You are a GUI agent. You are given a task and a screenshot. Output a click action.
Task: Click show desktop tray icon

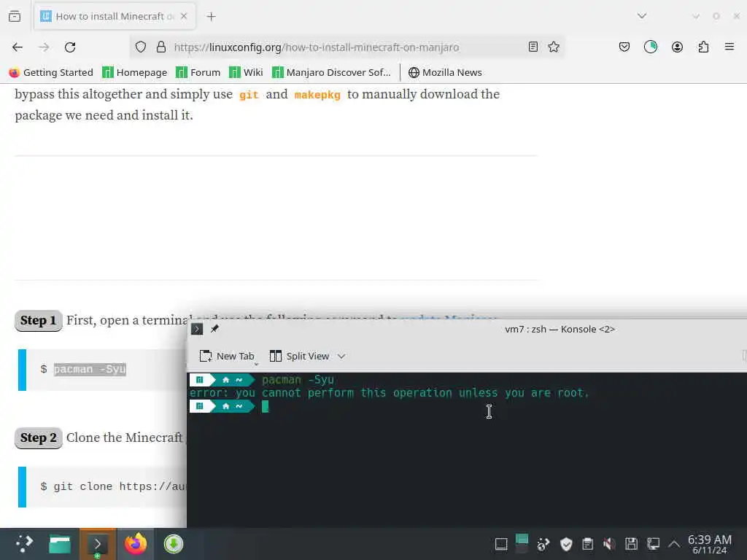coord(501,544)
